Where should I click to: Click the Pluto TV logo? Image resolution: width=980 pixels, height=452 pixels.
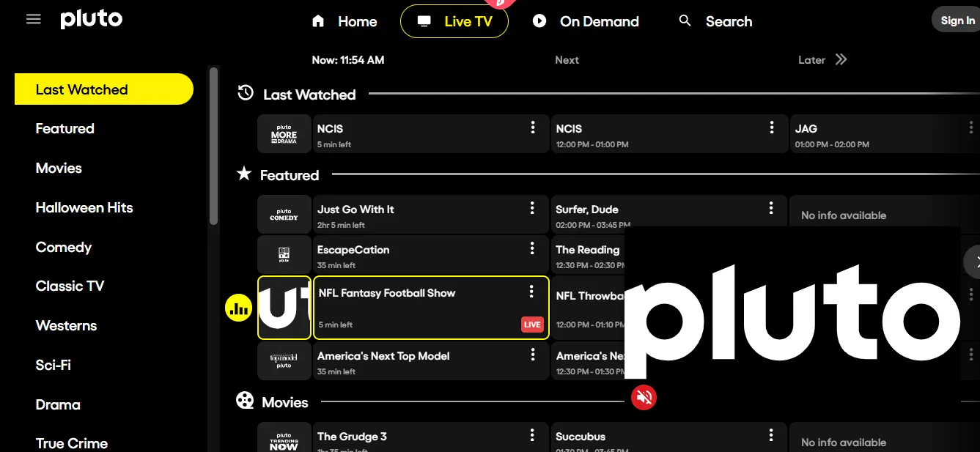(91, 19)
